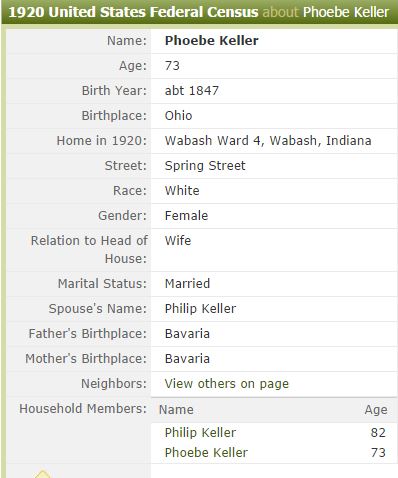Open the 'View others on page' link

tap(227, 384)
